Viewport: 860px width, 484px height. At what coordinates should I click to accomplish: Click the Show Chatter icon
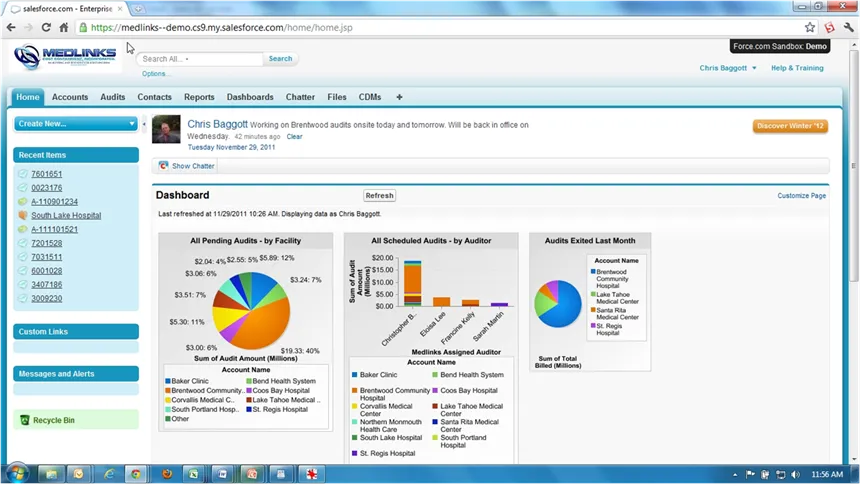pos(163,166)
